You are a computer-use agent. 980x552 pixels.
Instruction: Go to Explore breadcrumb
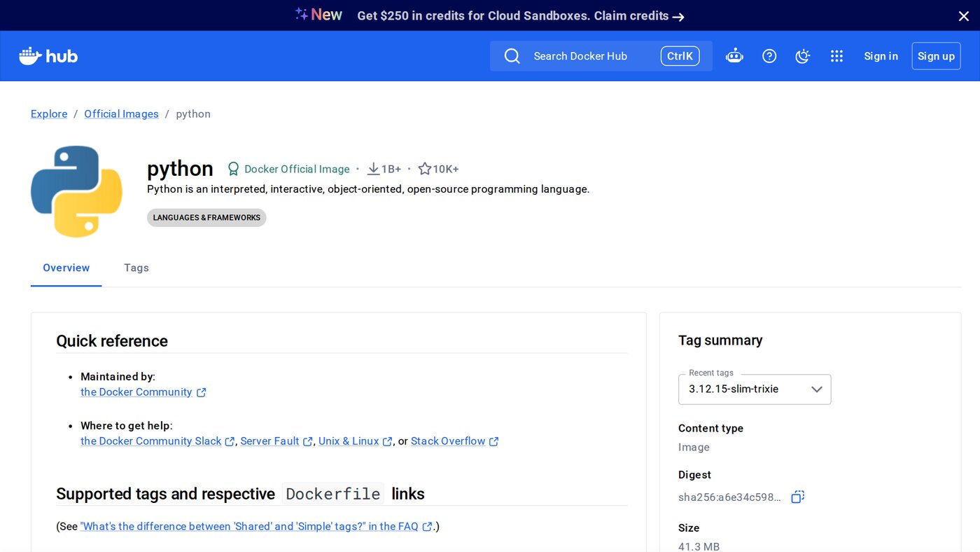coord(49,113)
